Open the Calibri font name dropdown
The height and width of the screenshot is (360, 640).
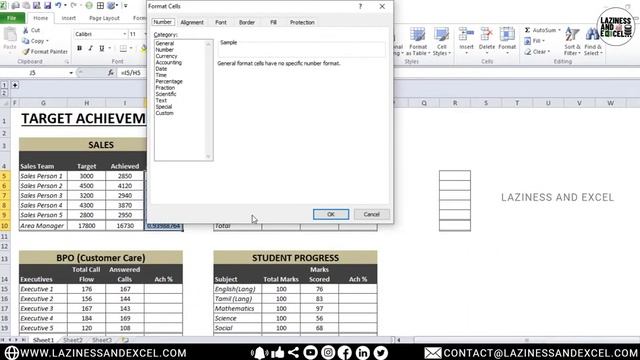124,34
